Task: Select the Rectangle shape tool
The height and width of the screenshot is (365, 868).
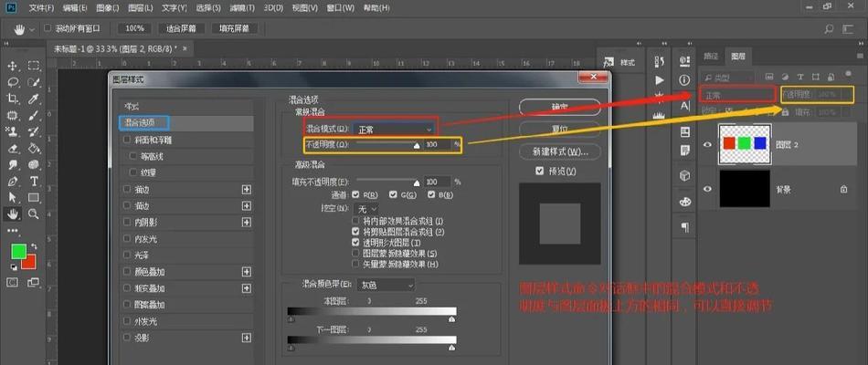Action: [x=34, y=197]
